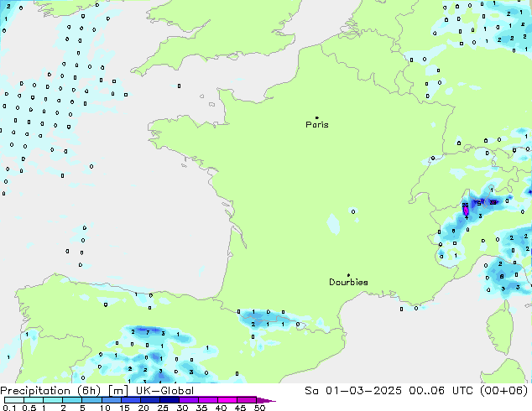
Task: Click the '25' legend scale value
Action: point(163,408)
